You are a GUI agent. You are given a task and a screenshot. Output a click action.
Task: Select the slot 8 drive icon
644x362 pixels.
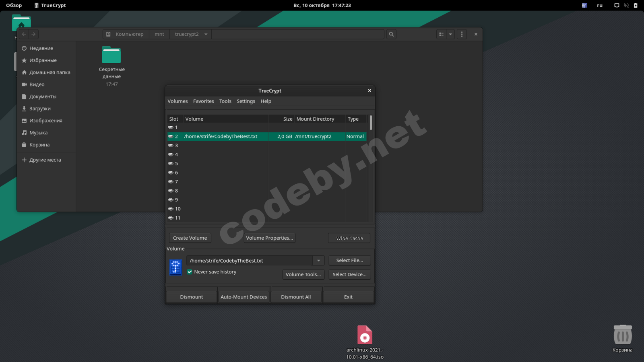pos(171,191)
